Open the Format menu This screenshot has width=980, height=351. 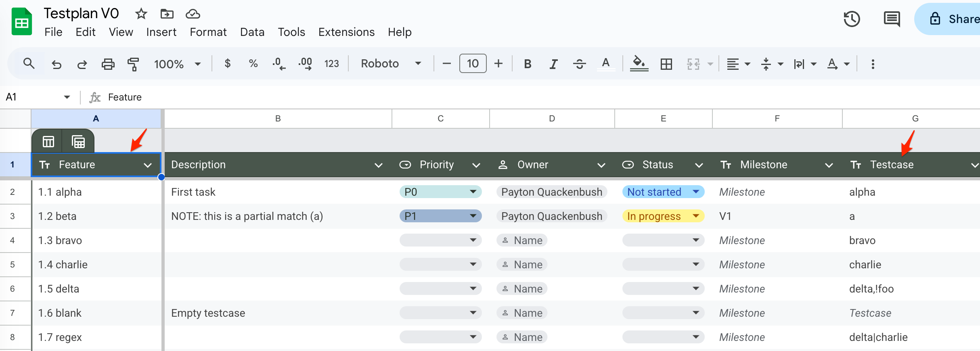208,32
